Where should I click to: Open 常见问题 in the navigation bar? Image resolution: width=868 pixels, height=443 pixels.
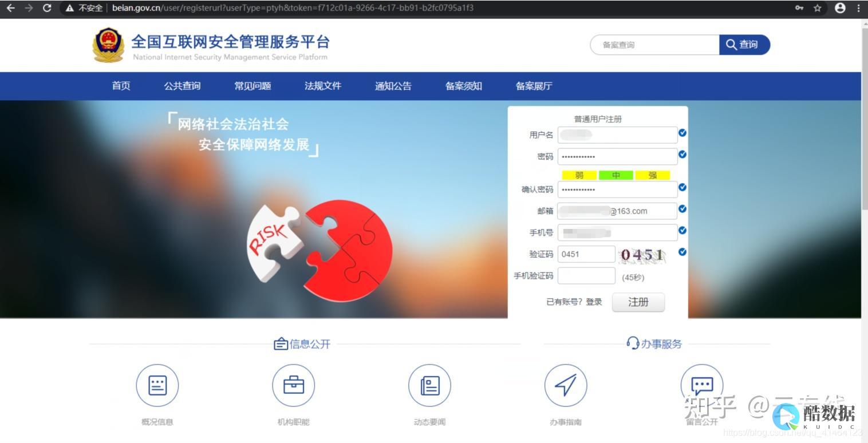[x=252, y=86]
